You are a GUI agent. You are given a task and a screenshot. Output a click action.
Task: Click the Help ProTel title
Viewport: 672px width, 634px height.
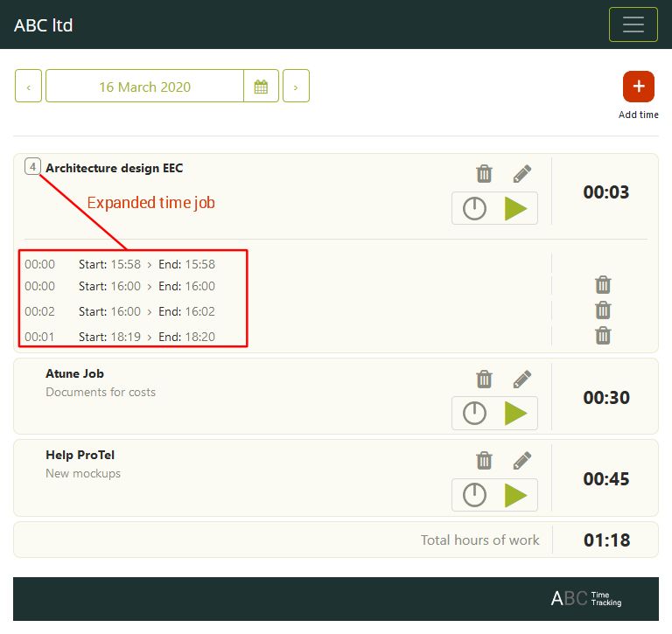(80, 455)
